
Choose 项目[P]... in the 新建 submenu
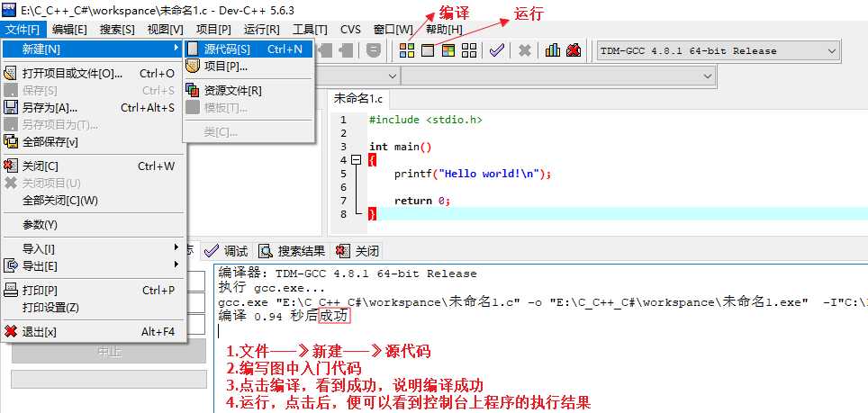tap(249, 67)
